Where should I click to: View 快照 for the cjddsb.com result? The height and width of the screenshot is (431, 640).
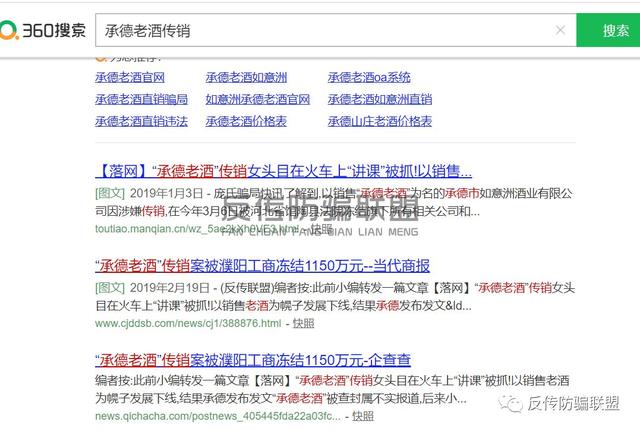pyautogui.click(x=303, y=323)
